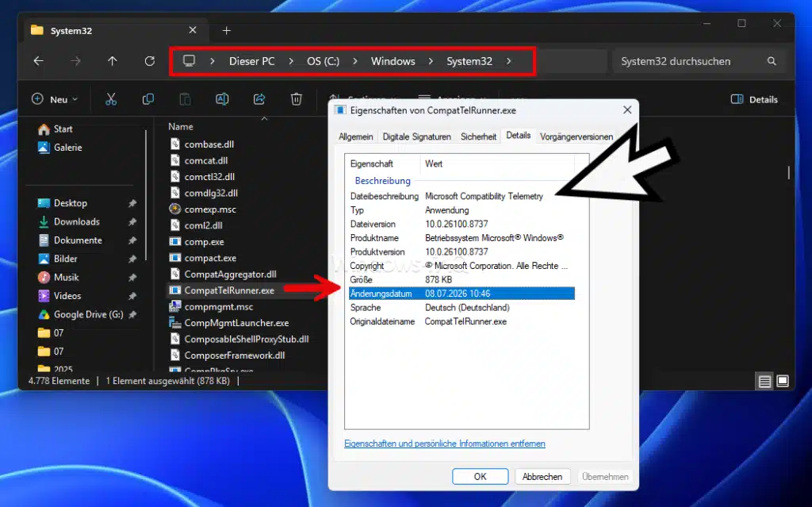The height and width of the screenshot is (507, 812).
Task: Refresh the System32 folder view
Action: coord(150,61)
